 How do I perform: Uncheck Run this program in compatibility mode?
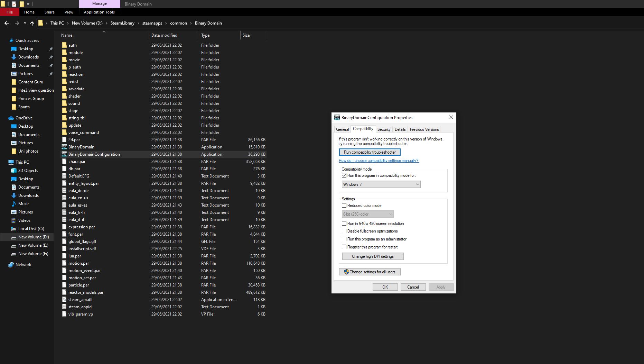[344, 175]
